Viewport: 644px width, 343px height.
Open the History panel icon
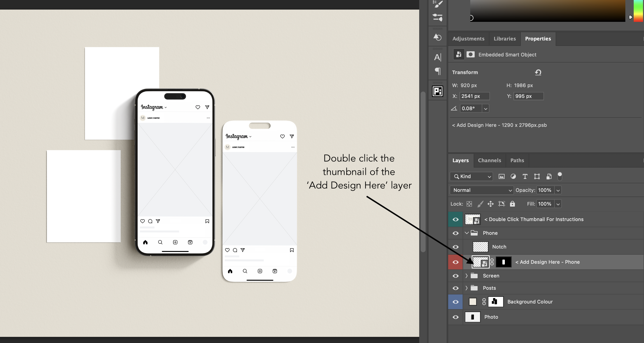tap(437, 37)
